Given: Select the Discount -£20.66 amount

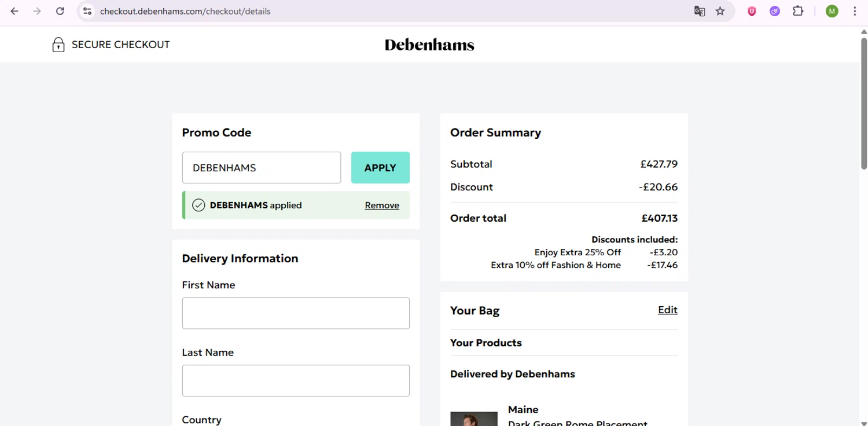Looking at the screenshot, I should pyautogui.click(x=659, y=187).
